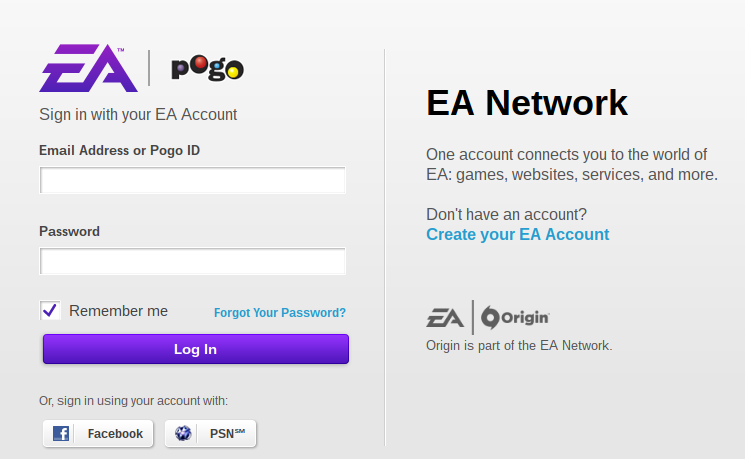
Task: Click the Facebook icon
Action: [x=61, y=433]
